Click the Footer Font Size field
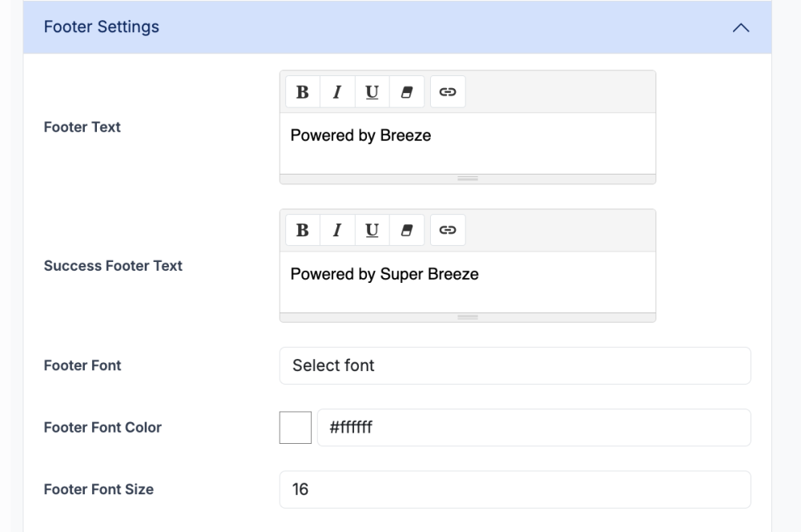 (514, 490)
